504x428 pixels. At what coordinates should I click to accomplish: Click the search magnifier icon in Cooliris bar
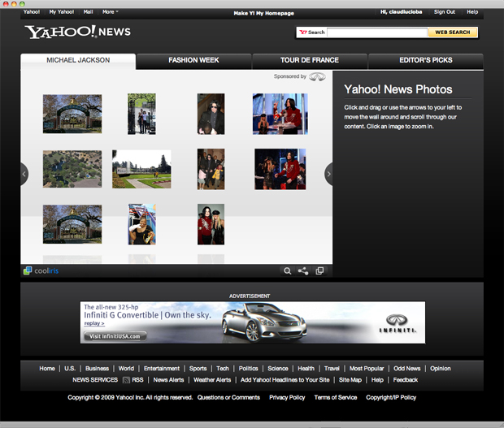pos(287,271)
